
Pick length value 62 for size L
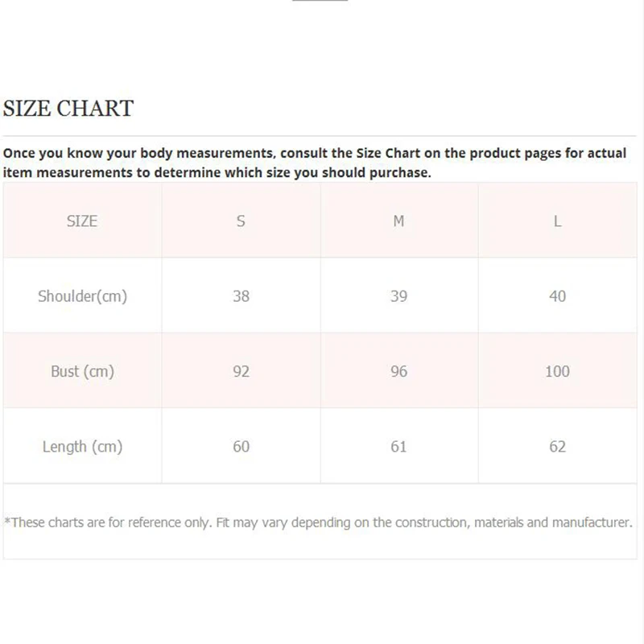(557, 447)
